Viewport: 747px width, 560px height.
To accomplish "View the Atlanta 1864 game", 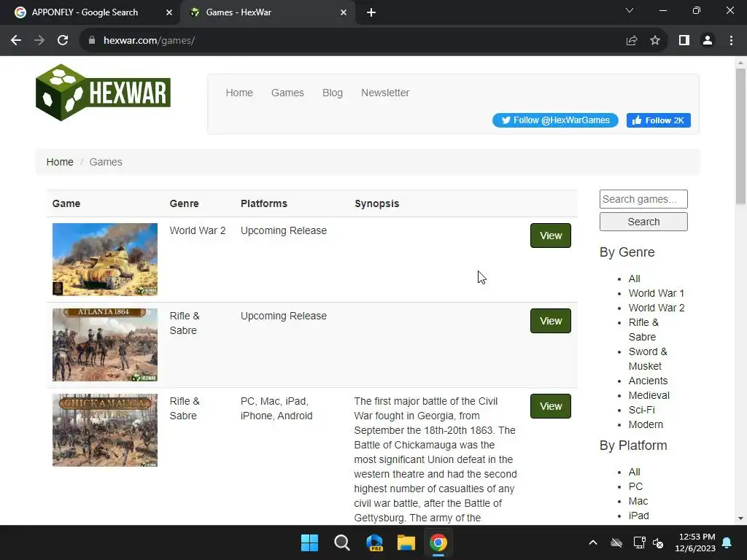I will click(x=550, y=321).
